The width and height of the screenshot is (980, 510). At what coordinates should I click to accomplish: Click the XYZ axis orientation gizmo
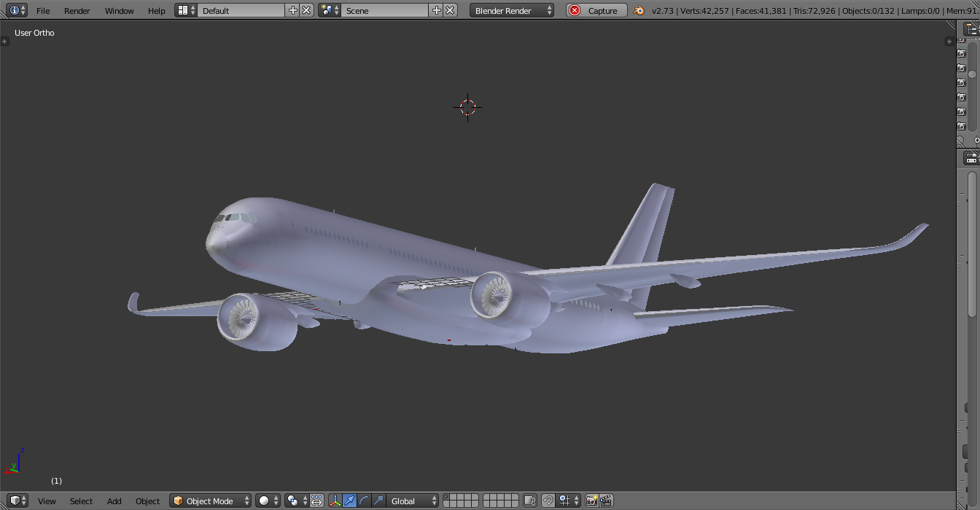point(15,462)
